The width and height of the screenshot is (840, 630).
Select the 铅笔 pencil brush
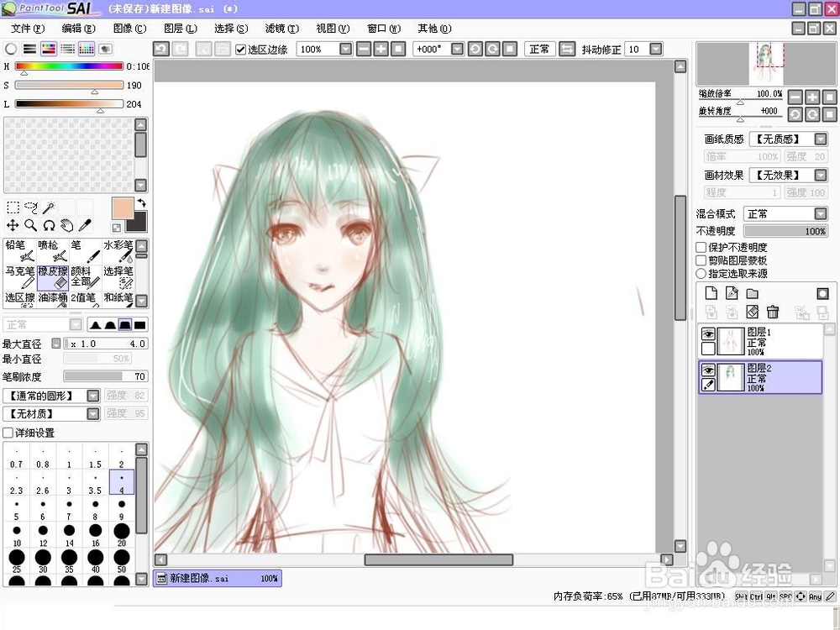tap(20, 251)
